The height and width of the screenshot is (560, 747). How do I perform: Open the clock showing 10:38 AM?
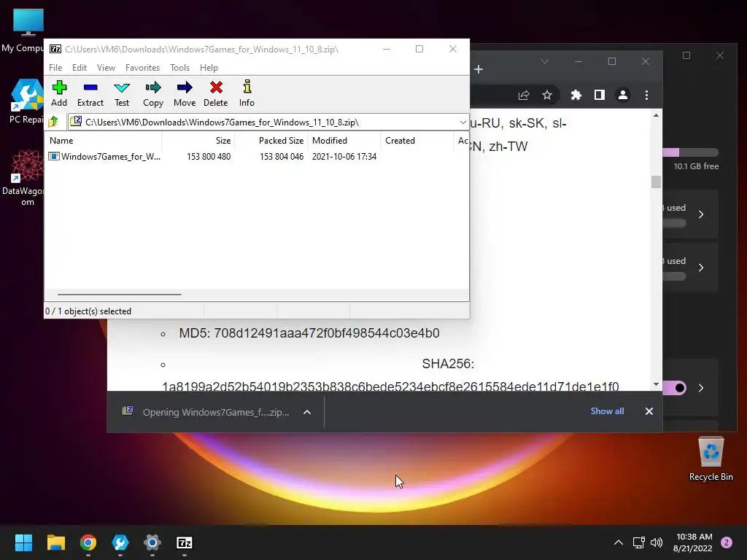693,542
